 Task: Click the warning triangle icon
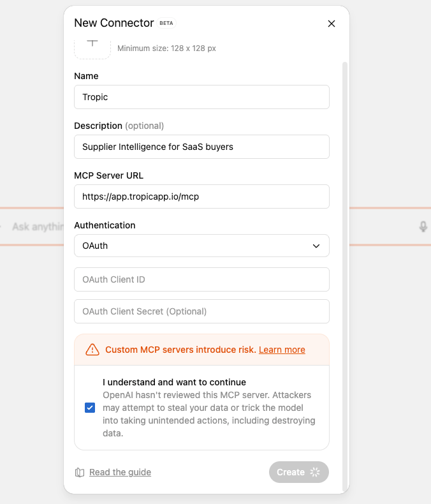click(92, 350)
